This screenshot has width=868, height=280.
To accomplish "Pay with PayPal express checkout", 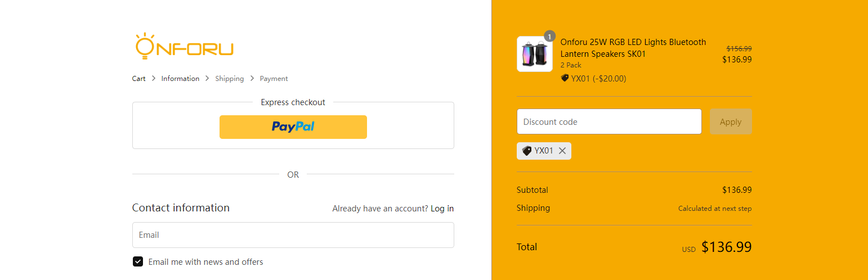I will (x=293, y=127).
